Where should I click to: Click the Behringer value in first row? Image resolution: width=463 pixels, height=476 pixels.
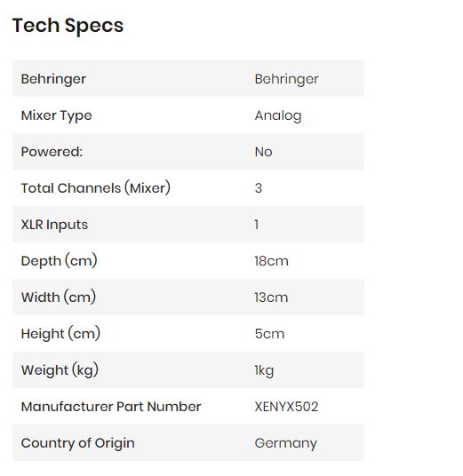[x=286, y=79]
